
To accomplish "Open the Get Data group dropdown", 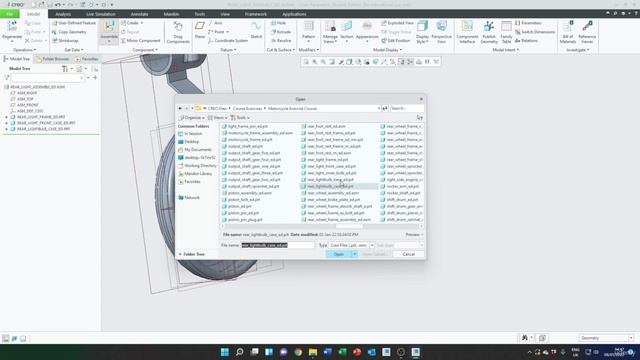I will [73, 50].
